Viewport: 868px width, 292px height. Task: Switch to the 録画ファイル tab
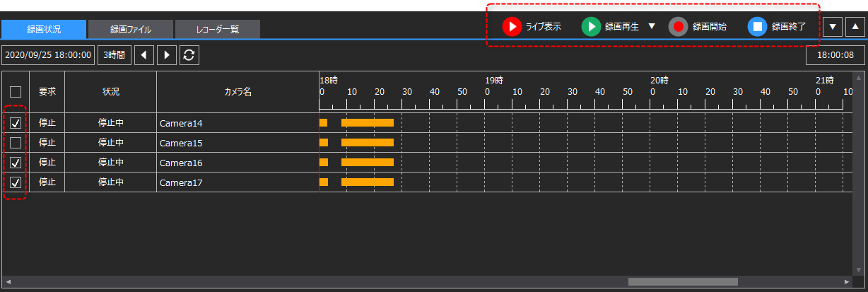tap(131, 30)
